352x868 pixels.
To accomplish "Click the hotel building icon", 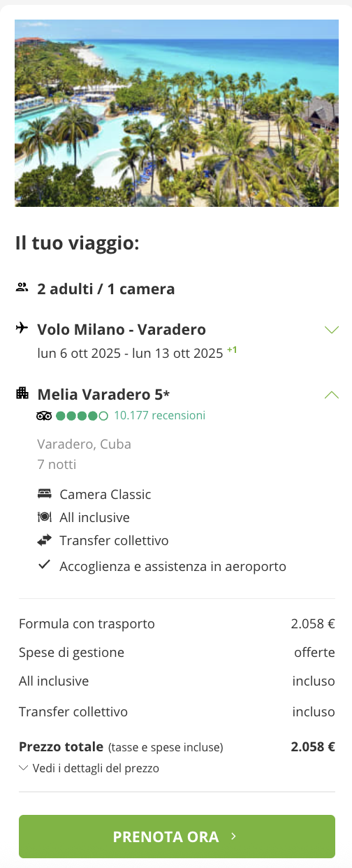I will [22, 393].
